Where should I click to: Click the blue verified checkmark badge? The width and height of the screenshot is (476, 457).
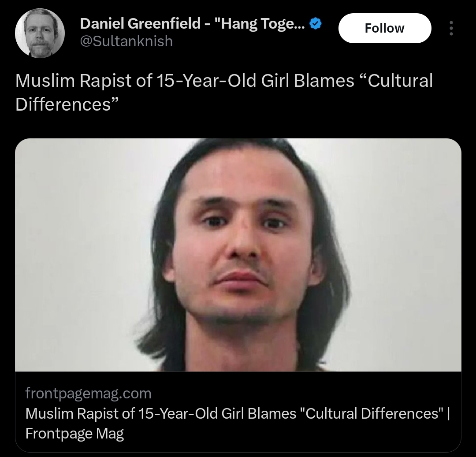316,24
